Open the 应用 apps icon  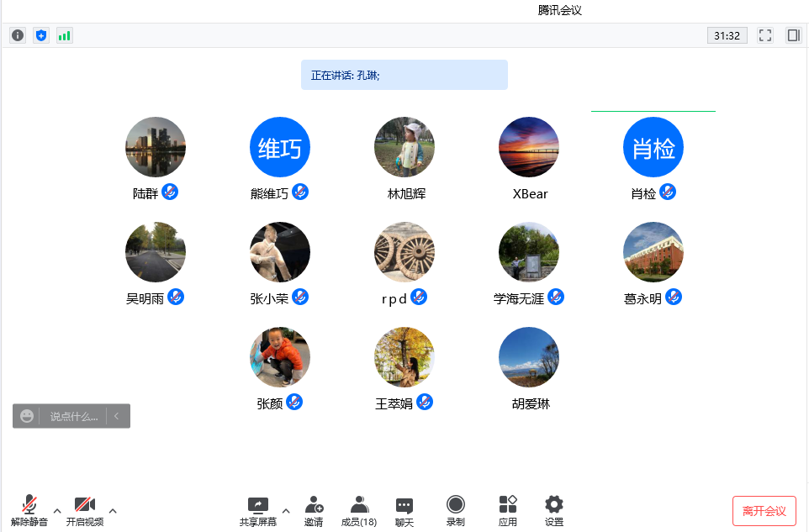pyautogui.click(x=507, y=510)
